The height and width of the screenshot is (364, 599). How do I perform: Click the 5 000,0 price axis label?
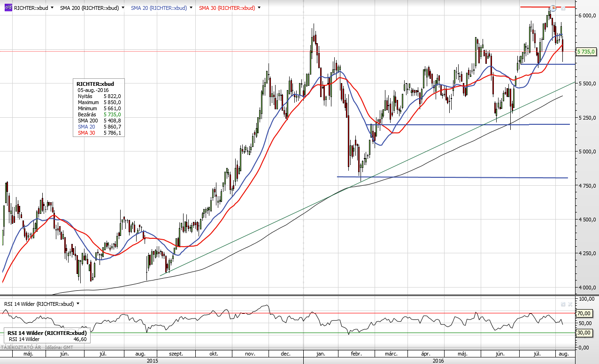click(587, 152)
